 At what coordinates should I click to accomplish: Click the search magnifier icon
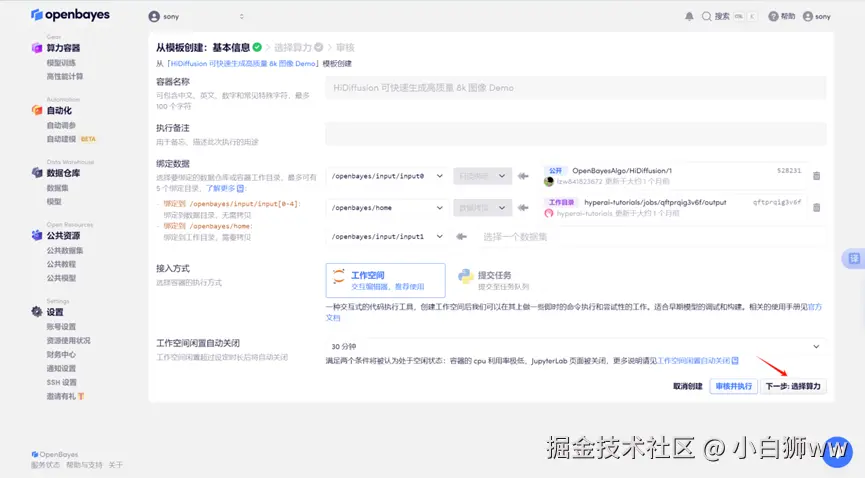coord(706,17)
